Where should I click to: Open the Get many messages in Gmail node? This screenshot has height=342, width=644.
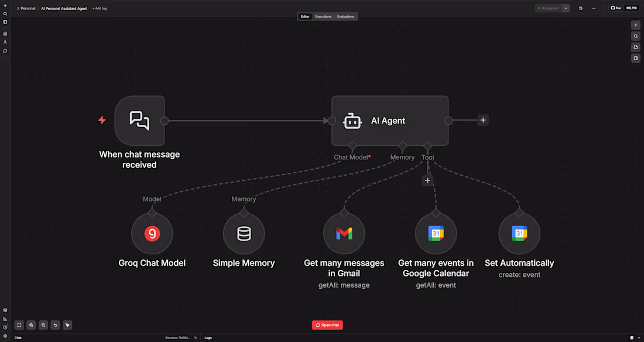click(344, 232)
